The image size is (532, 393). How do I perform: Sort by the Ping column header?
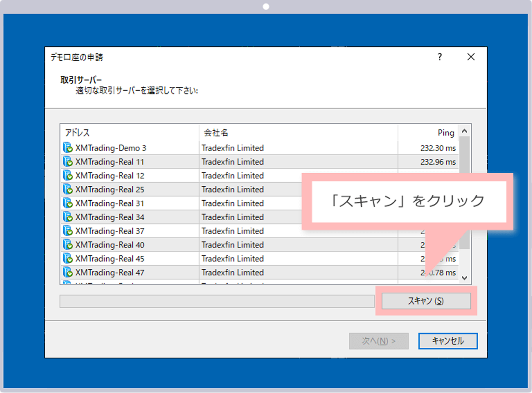click(x=428, y=132)
